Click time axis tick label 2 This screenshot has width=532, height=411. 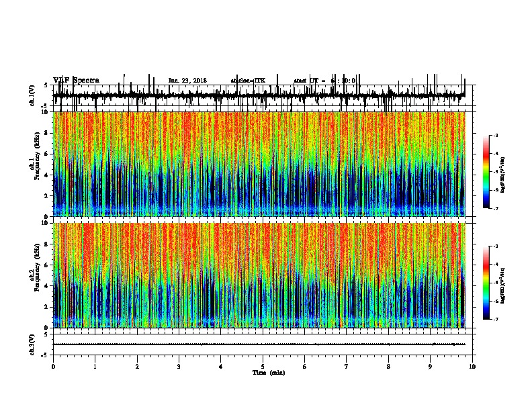(137, 367)
